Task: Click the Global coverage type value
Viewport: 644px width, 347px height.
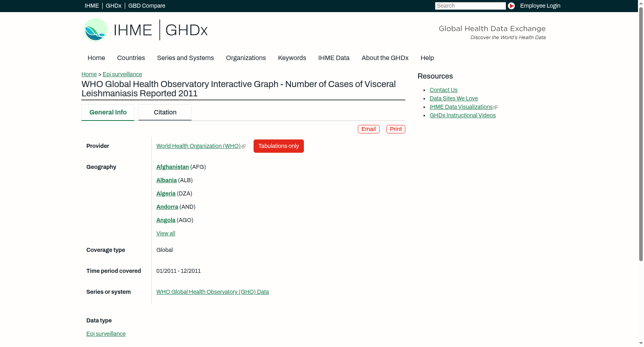Action: 164,250
